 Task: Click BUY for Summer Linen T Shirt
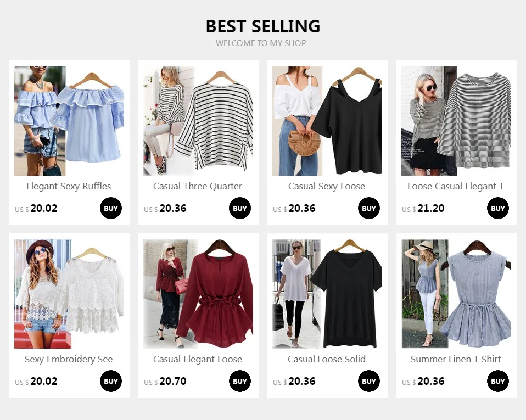tap(498, 381)
